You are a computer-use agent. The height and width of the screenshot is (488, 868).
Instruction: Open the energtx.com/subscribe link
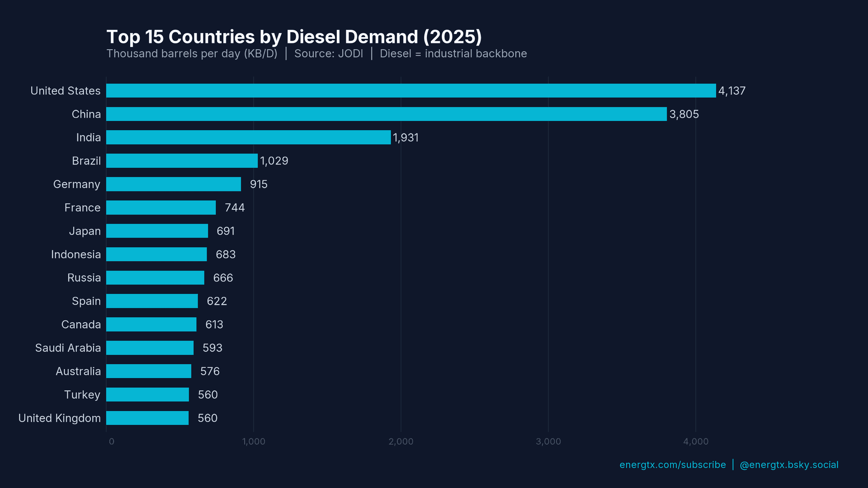[x=672, y=465]
